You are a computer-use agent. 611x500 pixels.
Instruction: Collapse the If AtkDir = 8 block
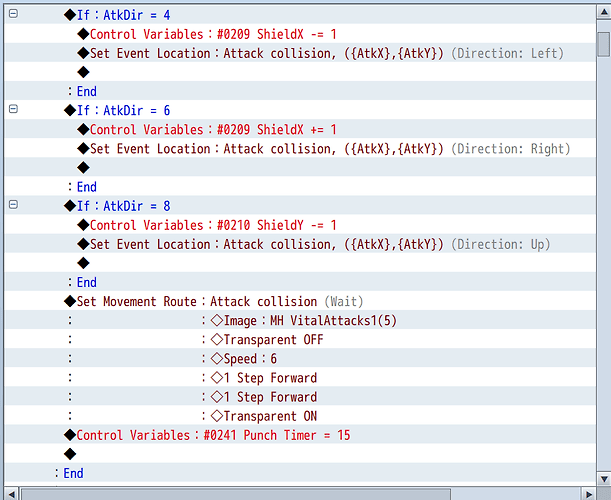tap(13, 205)
